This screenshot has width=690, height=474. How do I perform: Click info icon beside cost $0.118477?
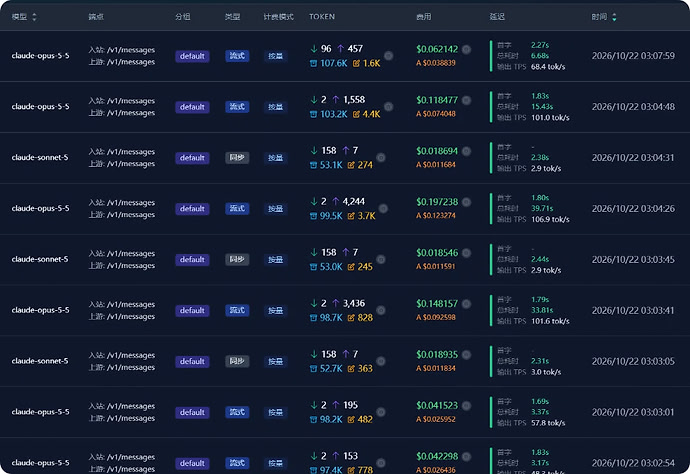coord(466,100)
